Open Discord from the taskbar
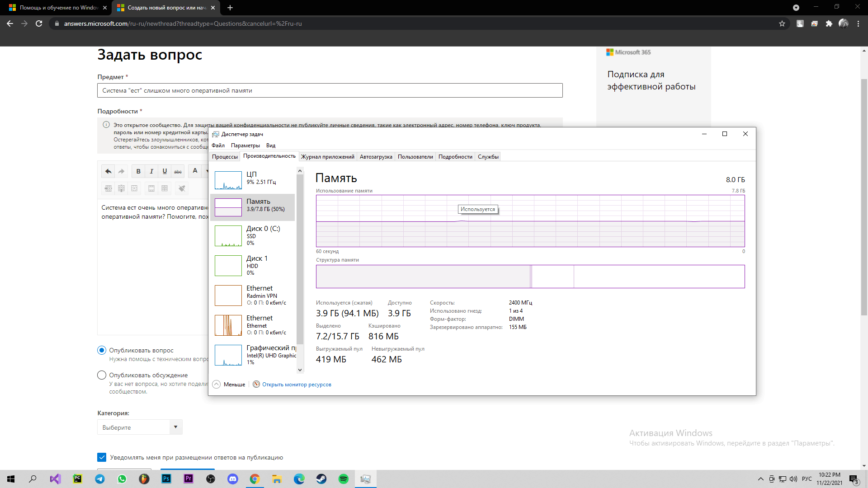This screenshot has height=488, width=868. 233,479
